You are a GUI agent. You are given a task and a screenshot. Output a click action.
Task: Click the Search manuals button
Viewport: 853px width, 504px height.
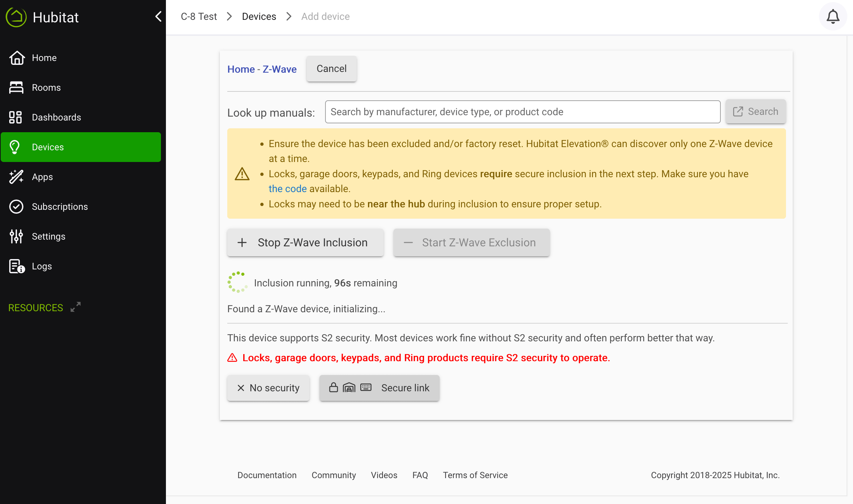[x=756, y=112]
